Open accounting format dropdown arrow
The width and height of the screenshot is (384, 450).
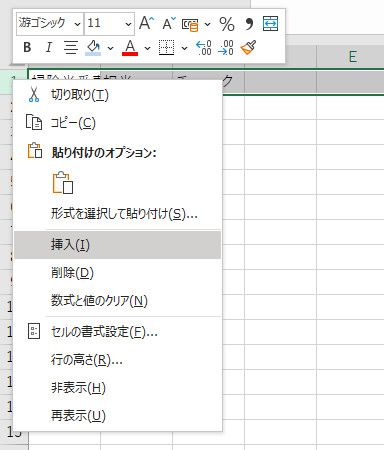click(x=207, y=24)
